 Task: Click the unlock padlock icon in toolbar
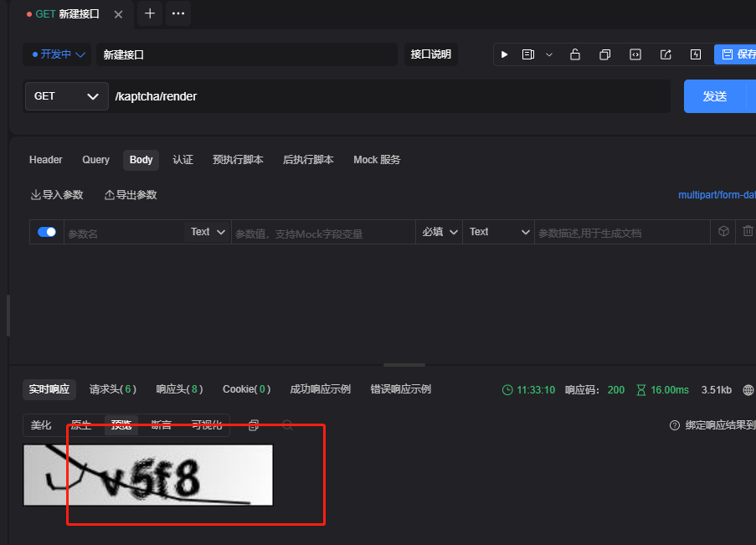coord(574,54)
